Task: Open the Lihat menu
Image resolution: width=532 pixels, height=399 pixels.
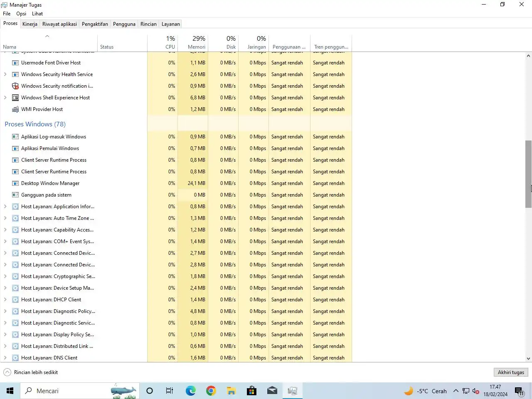Action: (37, 14)
